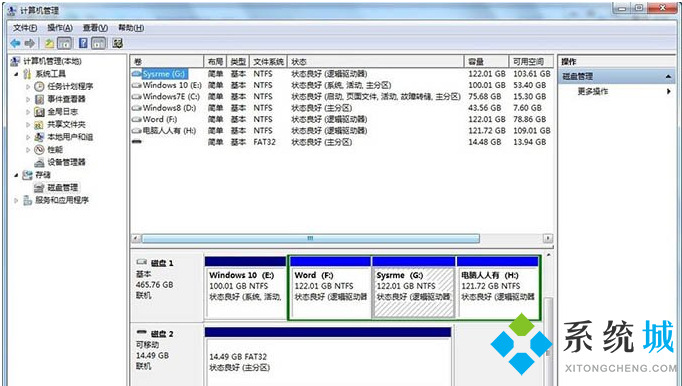Image resolution: width=682 pixels, height=386 pixels.
Task: Click the 103.61 GB free space cell
Action: coord(532,74)
